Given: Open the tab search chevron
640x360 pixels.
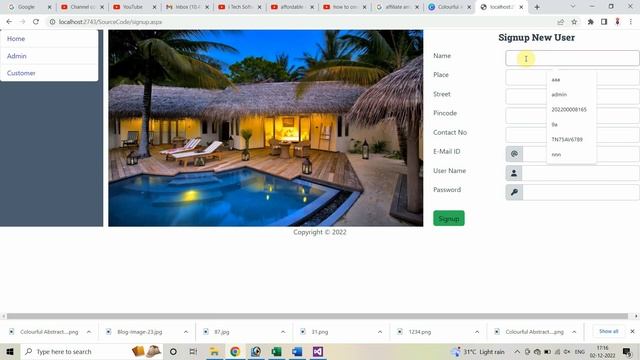Looking at the screenshot, I should coord(573,7).
